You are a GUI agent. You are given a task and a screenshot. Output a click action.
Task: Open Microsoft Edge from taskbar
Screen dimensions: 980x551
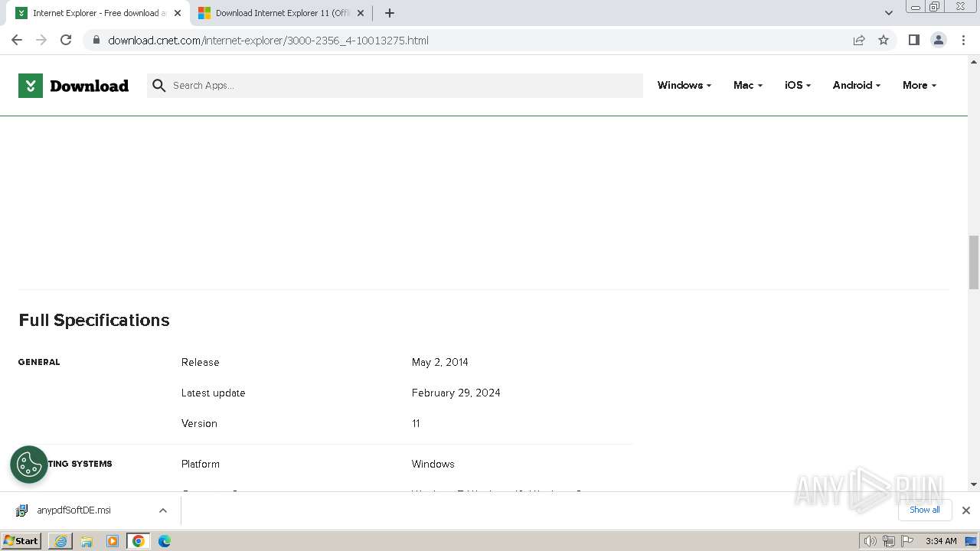[165, 541]
